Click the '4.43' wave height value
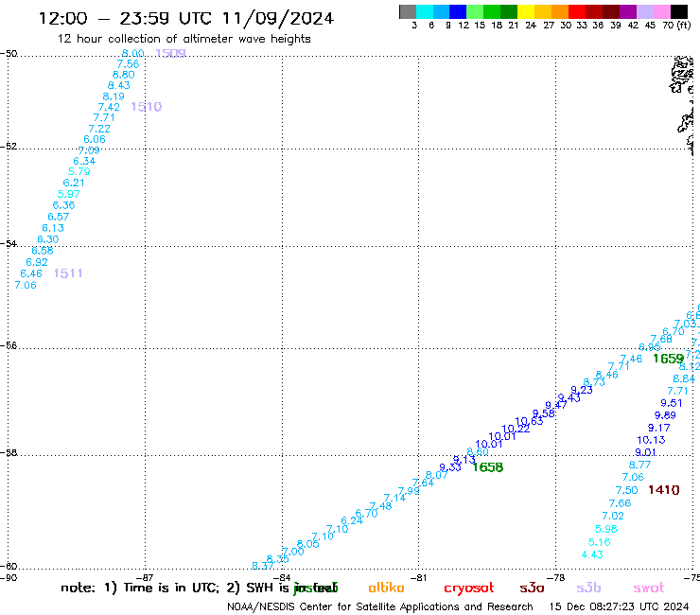 (592, 554)
